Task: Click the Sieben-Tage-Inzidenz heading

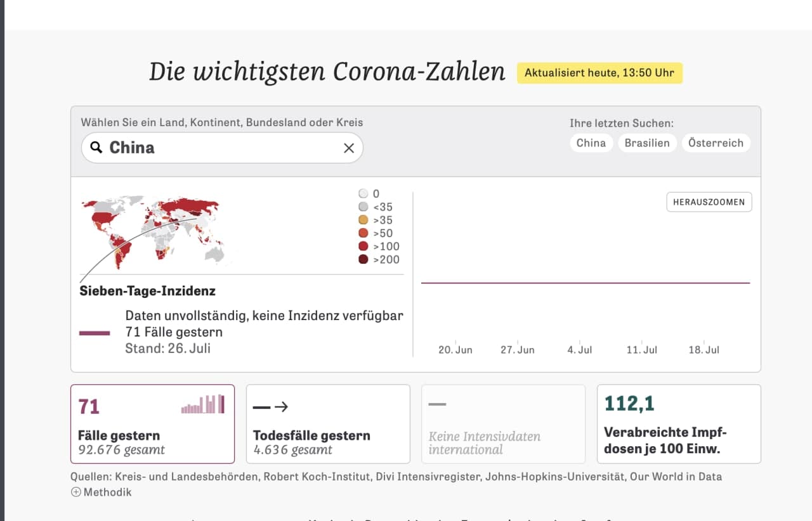Action: [x=148, y=292]
